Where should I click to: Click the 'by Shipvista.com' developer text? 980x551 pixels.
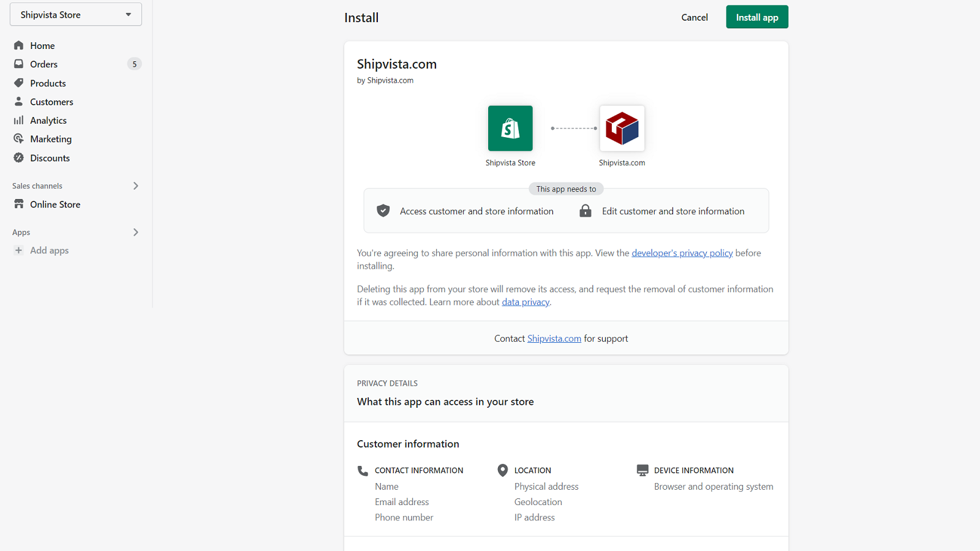385,80
